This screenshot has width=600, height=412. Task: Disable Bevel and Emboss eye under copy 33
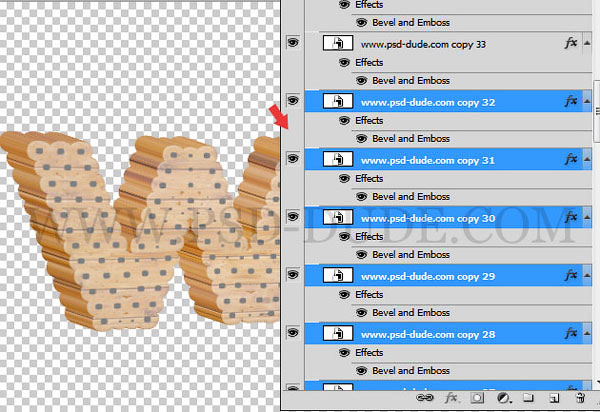coord(362,81)
